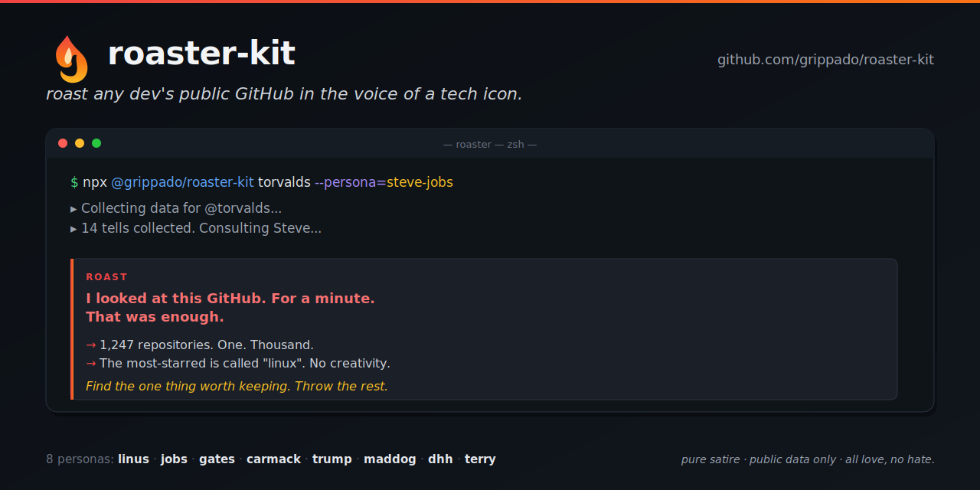The height and width of the screenshot is (490, 980).
Task: Click the "roaster — zsh" terminal title bar
Action: click(490, 144)
